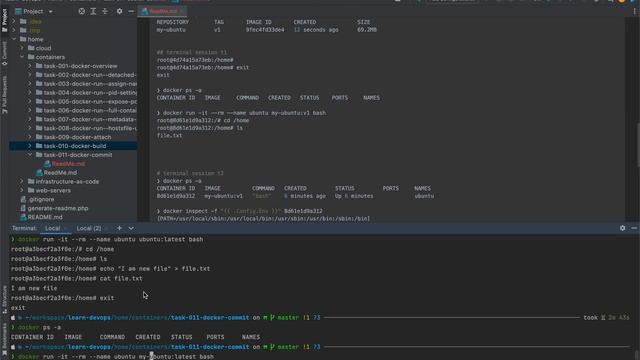640x360 pixels.
Task: Open Terminal panel settings gear
Action: pos(622,228)
